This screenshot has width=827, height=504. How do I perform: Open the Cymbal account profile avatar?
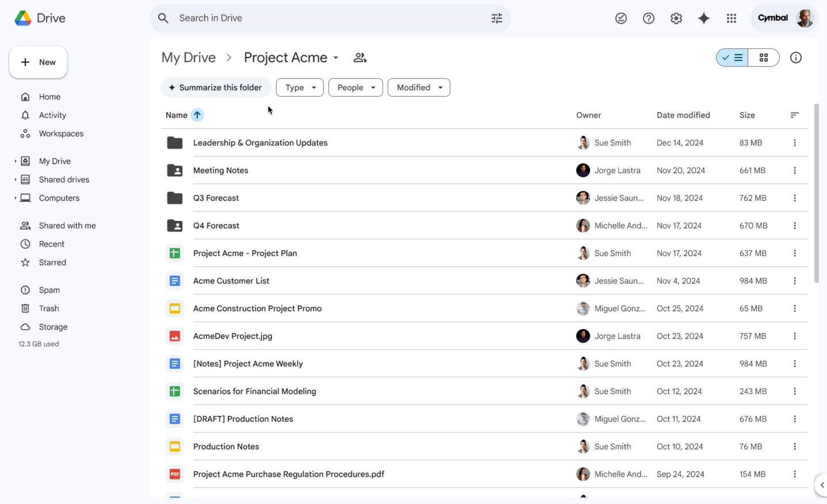click(804, 18)
